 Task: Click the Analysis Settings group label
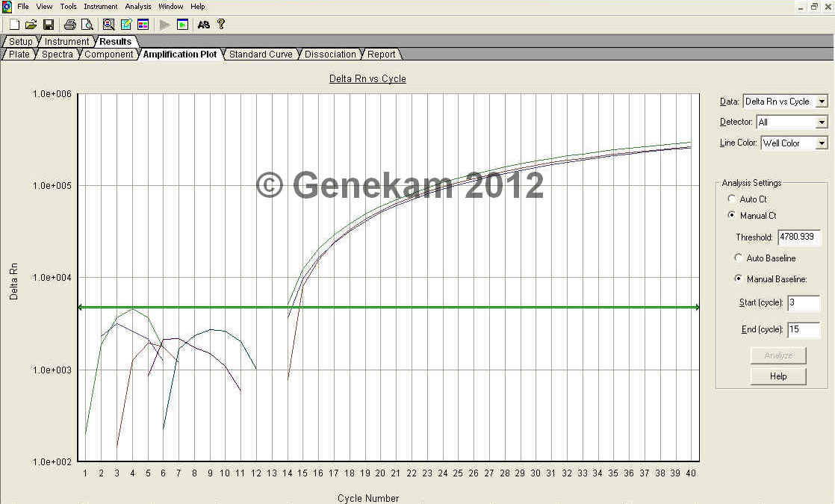click(751, 182)
